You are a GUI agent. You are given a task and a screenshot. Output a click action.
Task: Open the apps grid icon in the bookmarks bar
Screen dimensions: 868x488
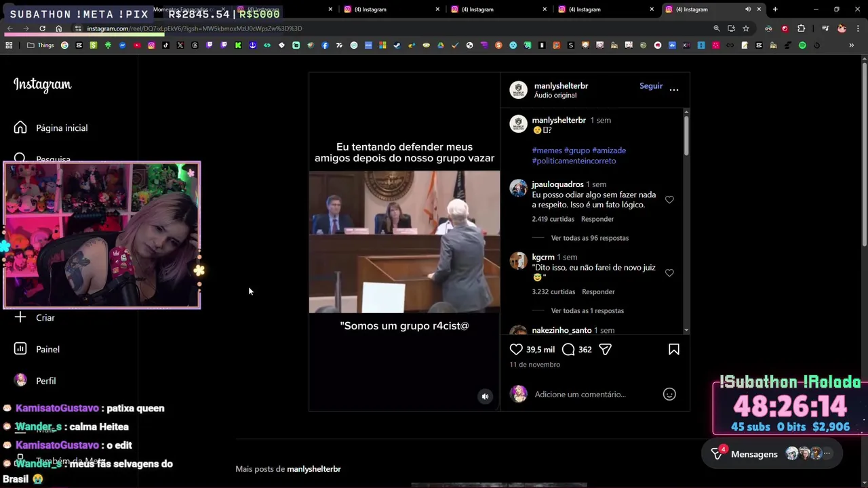point(9,45)
